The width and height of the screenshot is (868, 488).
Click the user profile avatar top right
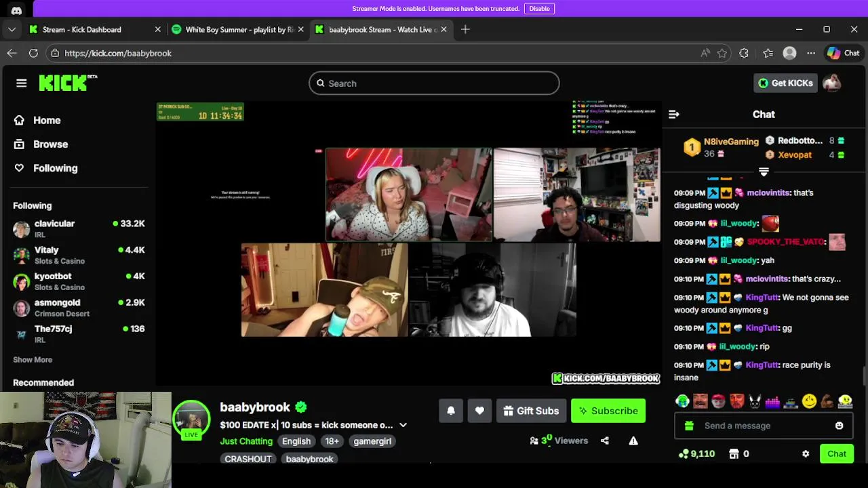(x=832, y=83)
